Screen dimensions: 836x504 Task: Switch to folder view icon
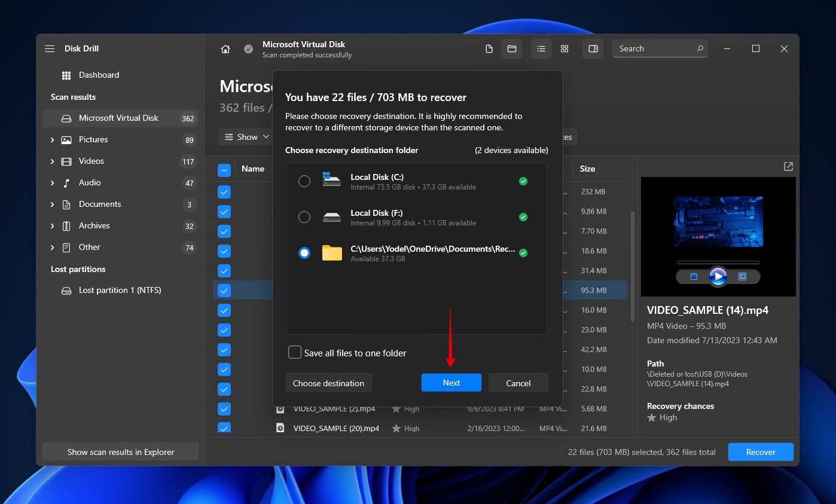(512, 49)
